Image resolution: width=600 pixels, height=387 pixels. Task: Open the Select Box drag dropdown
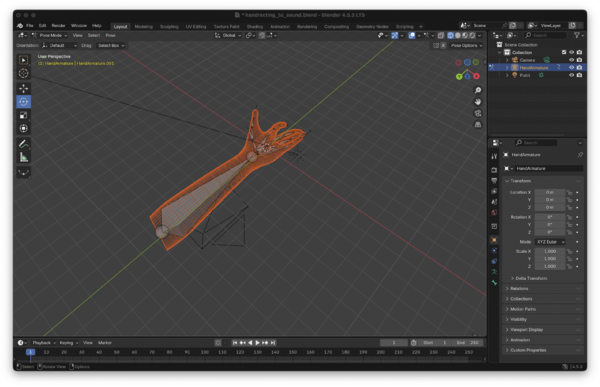click(x=111, y=46)
